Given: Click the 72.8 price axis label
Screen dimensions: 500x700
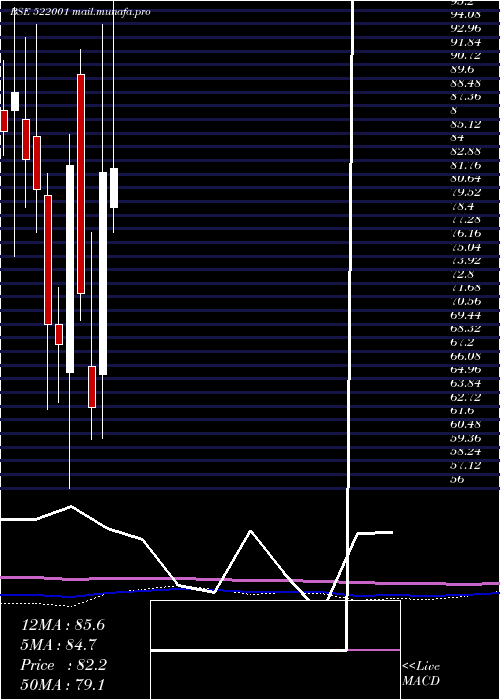Looking at the screenshot, I should pos(462,274).
